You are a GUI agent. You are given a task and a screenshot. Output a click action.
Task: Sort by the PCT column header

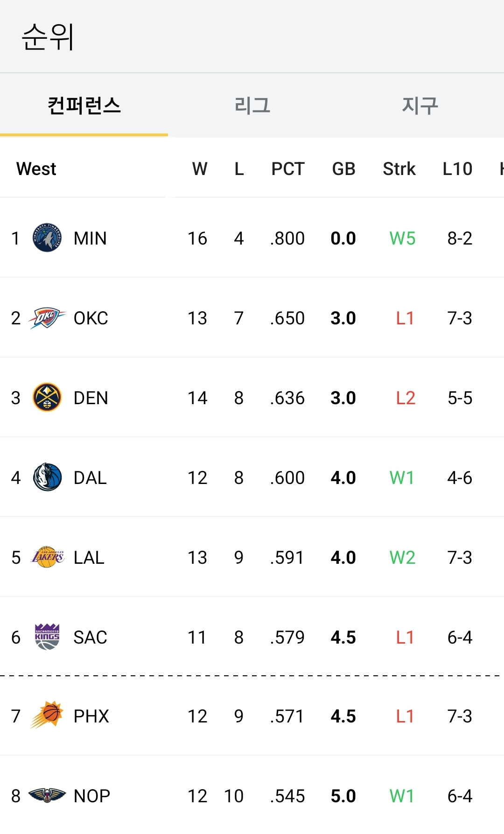[288, 169]
